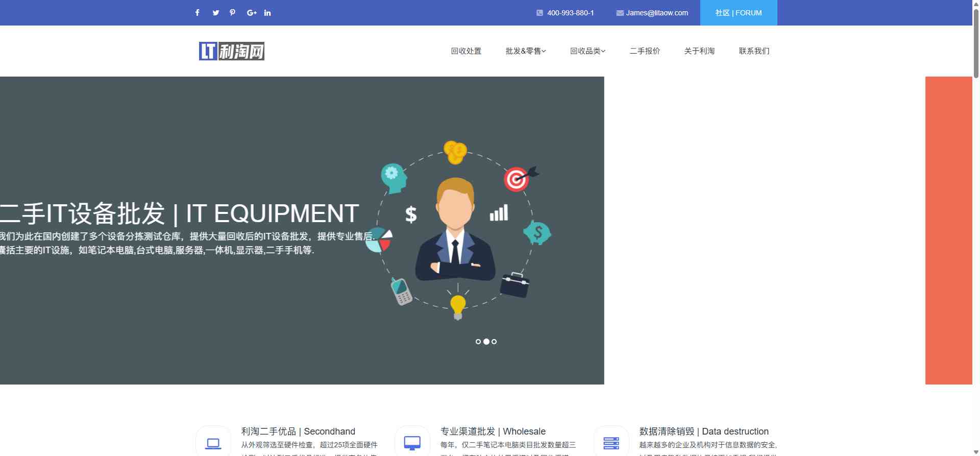Click the James@litaow.com email link
This screenshot has width=980, height=456.
coord(657,13)
